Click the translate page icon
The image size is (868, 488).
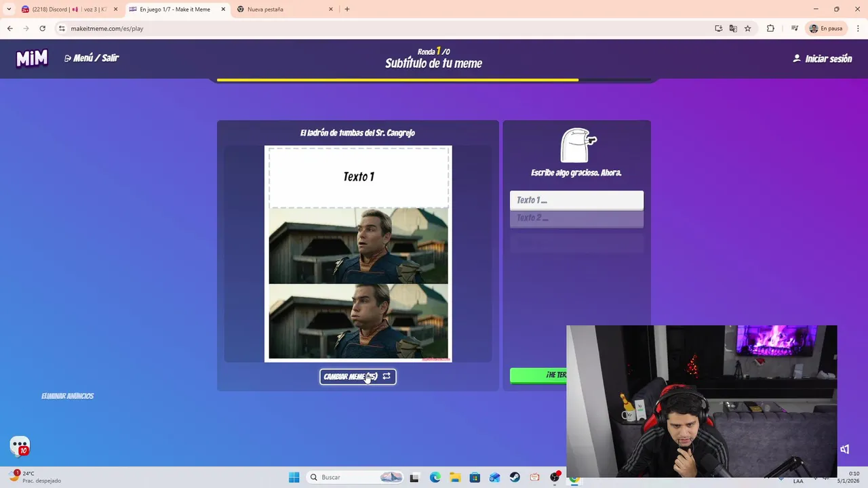coord(733,28)
